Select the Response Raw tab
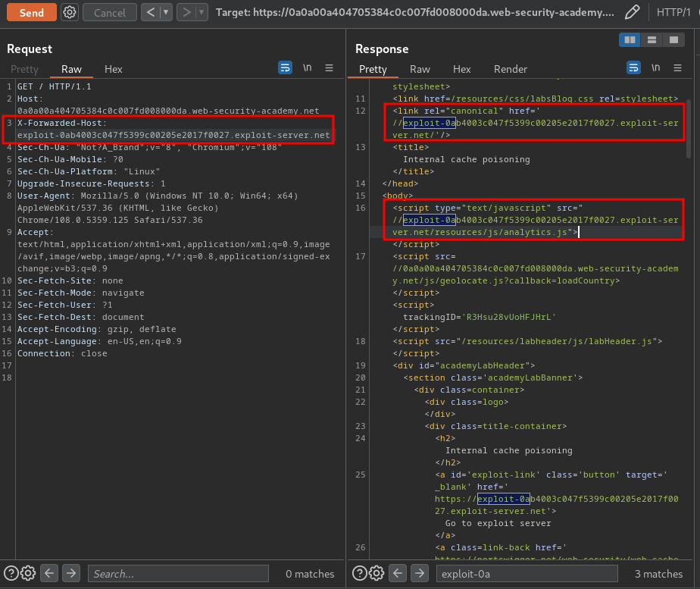Screen dimensions: 700x589 pyautogui.click(x=420, y=69)
